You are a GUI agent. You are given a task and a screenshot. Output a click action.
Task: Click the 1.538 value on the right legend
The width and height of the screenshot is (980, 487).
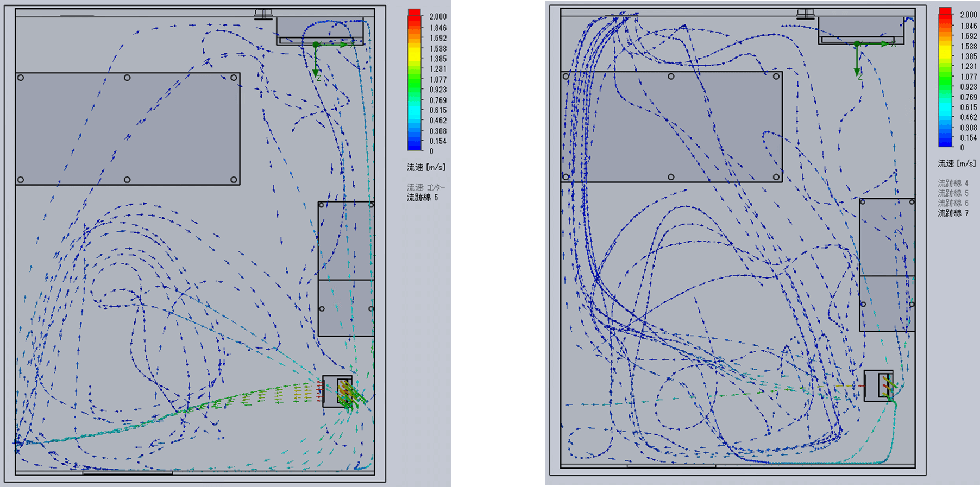[969, 46]
